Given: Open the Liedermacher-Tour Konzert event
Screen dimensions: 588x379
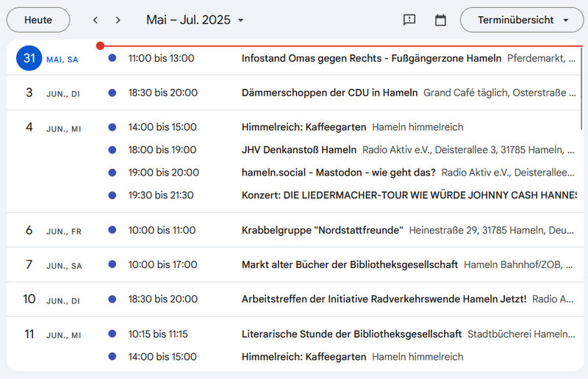Looking at the screenshot, I should 408,195.
